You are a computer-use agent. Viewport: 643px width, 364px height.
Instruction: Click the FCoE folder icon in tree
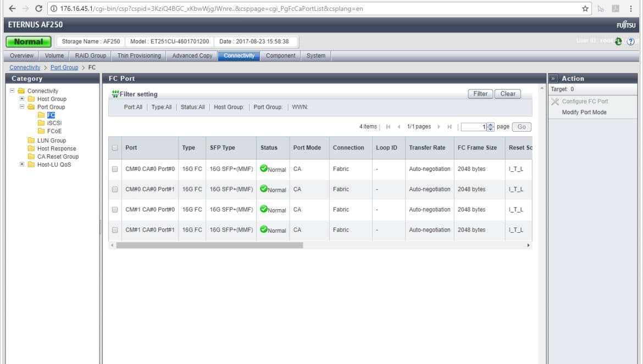tap(41, 131)
